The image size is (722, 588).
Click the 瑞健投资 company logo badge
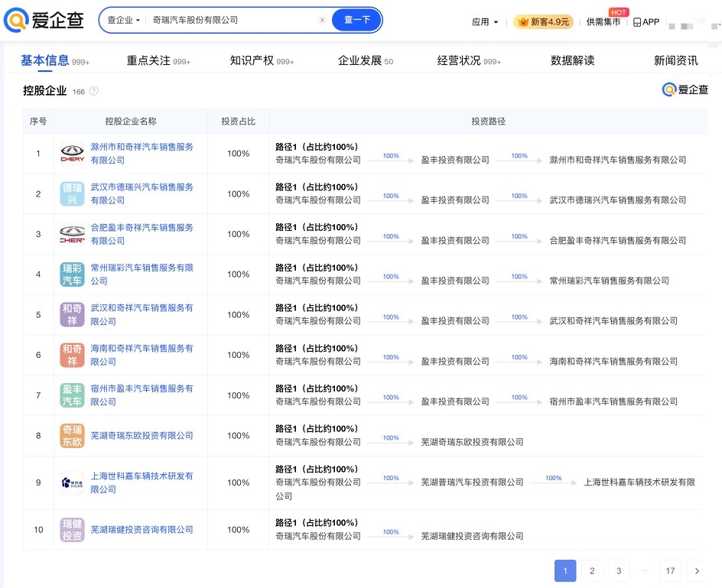click(x=73, y=529)
